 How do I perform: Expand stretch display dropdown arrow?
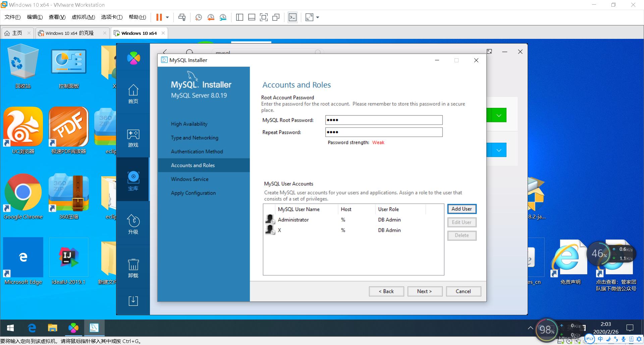pyautogui.click(x=318, y=17)
